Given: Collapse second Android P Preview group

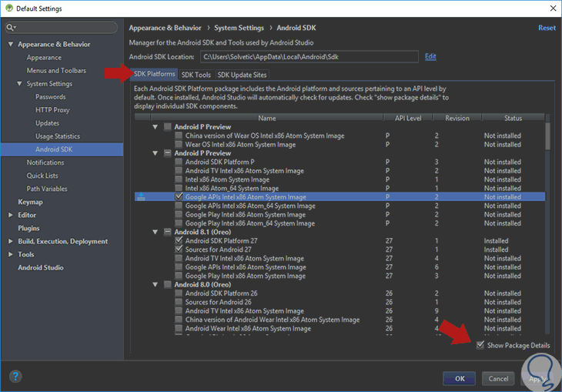Looking at the screenshot, I should point(156,153).
